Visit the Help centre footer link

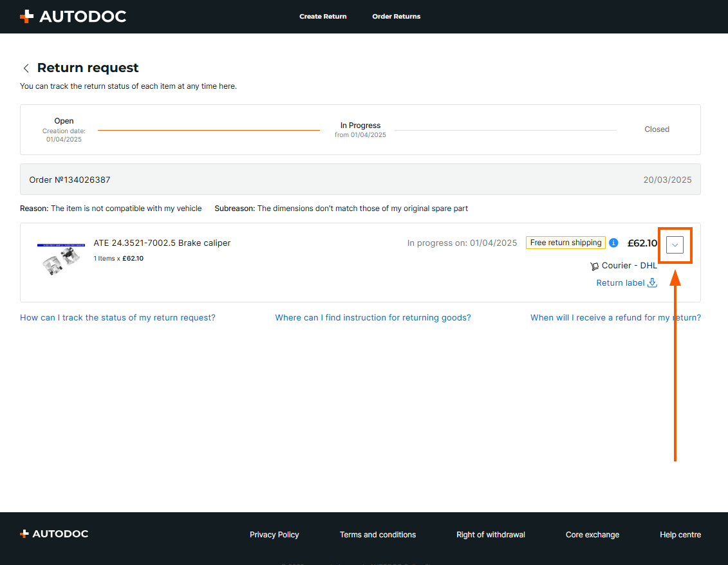point(680,535)
